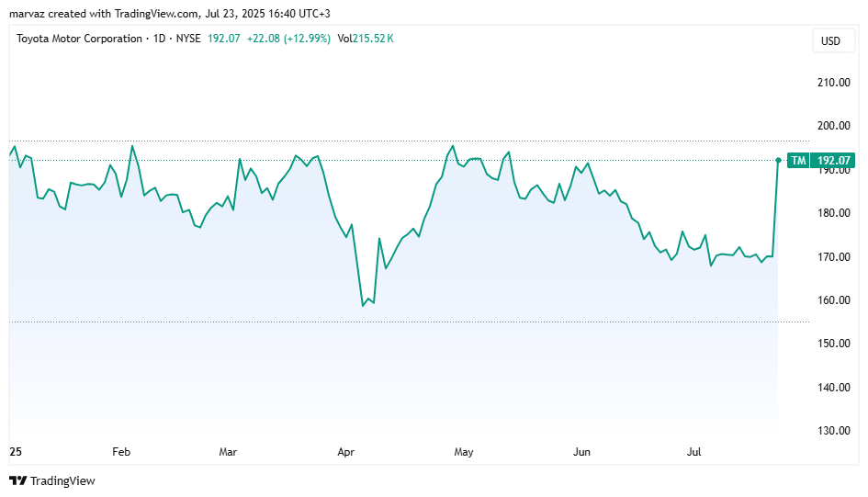
Task: Select the 1D interval label
Action: tap(160, 39)
